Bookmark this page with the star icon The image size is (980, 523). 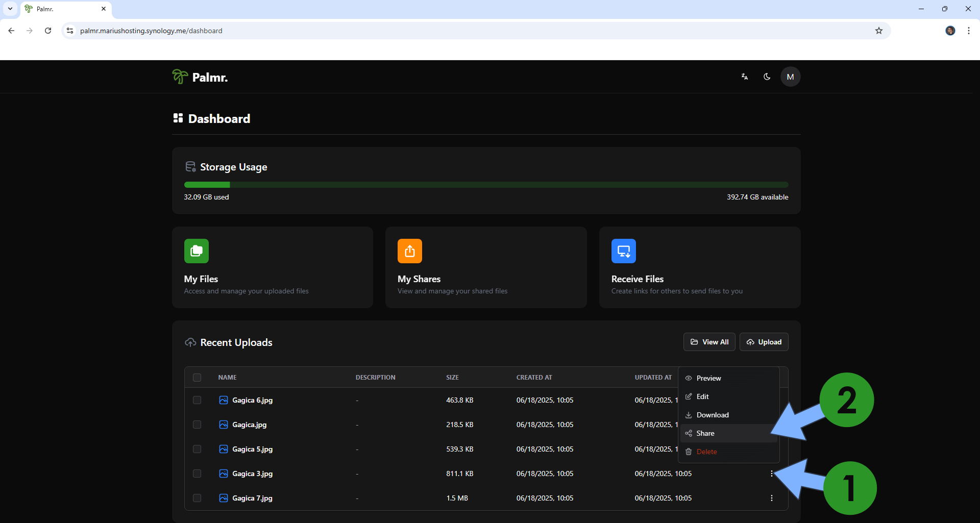pyautogui.click(x=878, y=31)
